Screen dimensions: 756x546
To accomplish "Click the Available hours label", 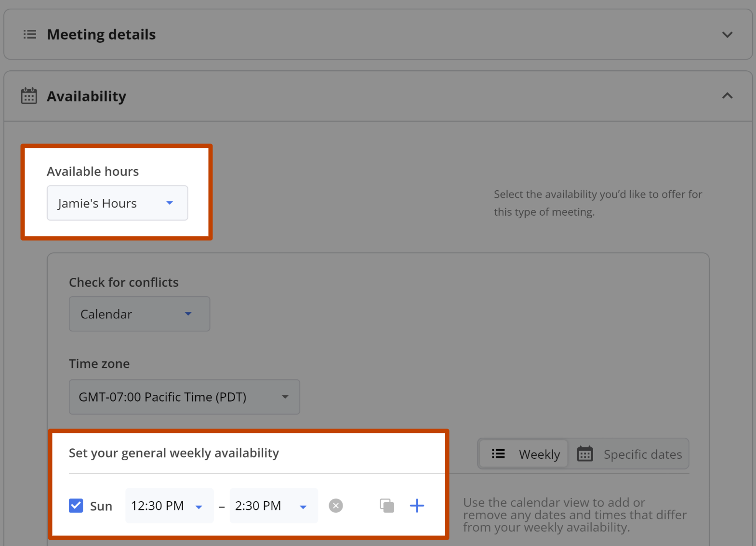I will coord(93,171).
